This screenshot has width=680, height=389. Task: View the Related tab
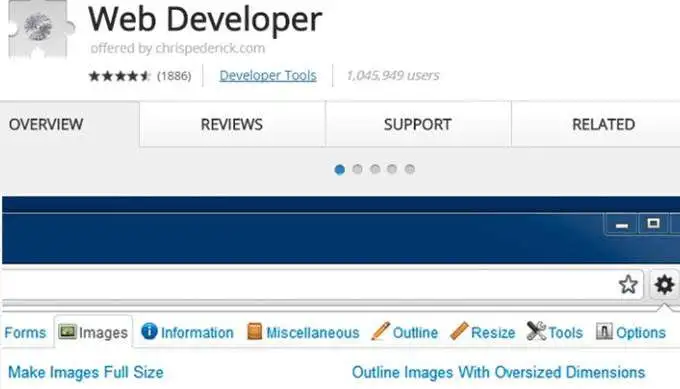coord(604,124)
